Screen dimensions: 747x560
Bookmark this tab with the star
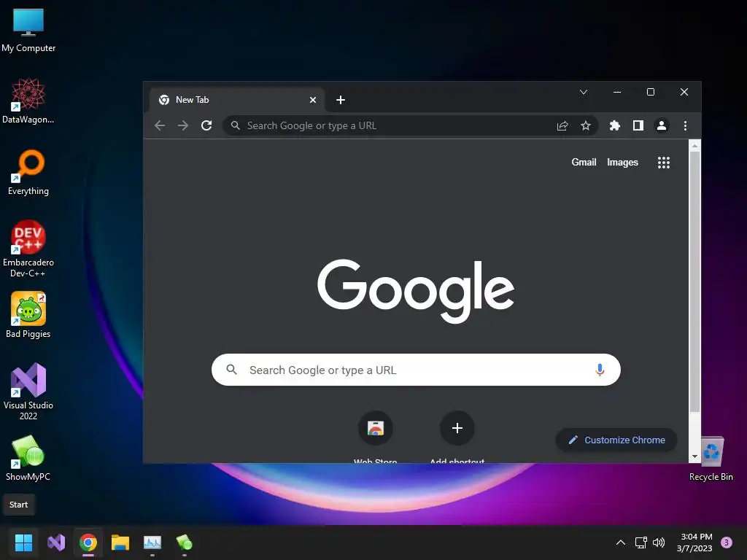[x=586, y=125]
